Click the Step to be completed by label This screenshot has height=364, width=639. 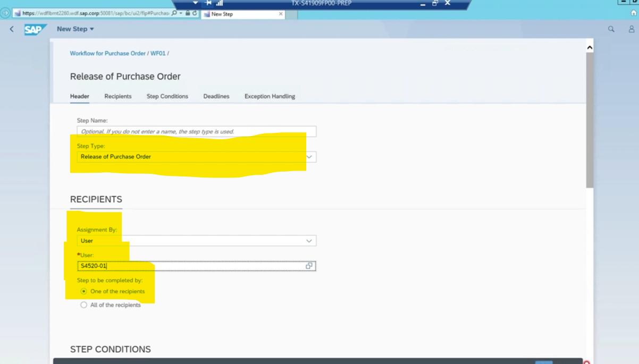click(110, 280)
